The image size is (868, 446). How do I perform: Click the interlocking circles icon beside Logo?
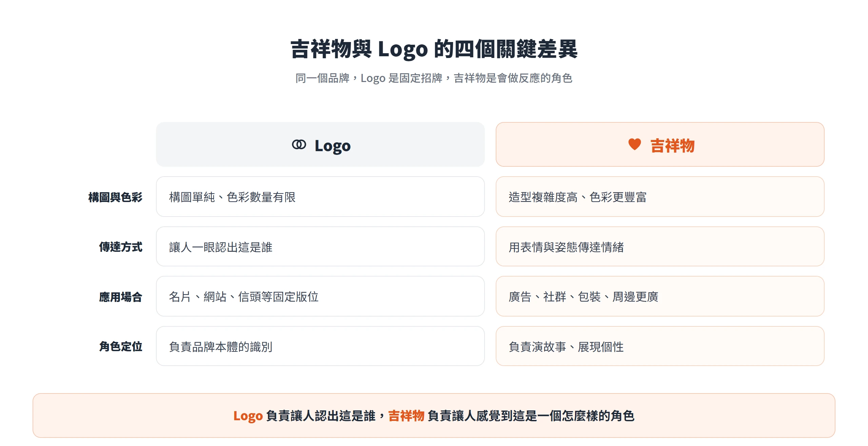(x=299, y=145)
